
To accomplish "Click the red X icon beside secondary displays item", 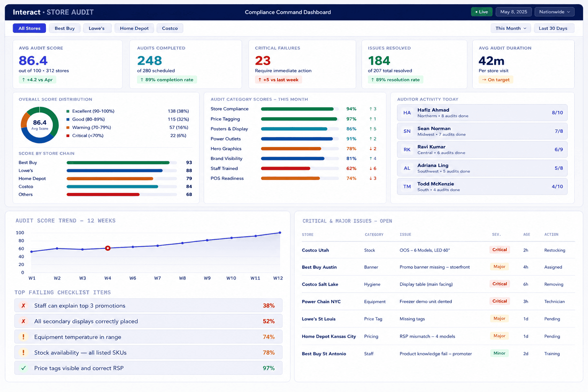I will (x=23, y=321).
